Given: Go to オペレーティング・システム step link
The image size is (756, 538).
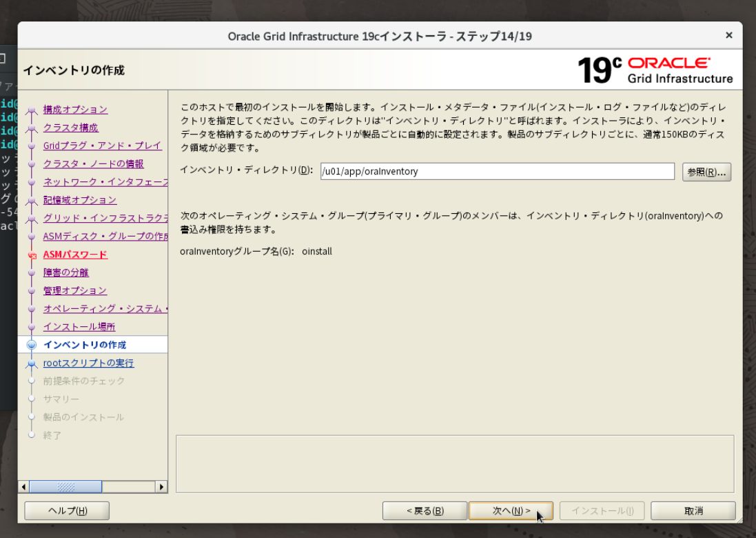Looking at the screenshot, I should click(x=105, y=309).
